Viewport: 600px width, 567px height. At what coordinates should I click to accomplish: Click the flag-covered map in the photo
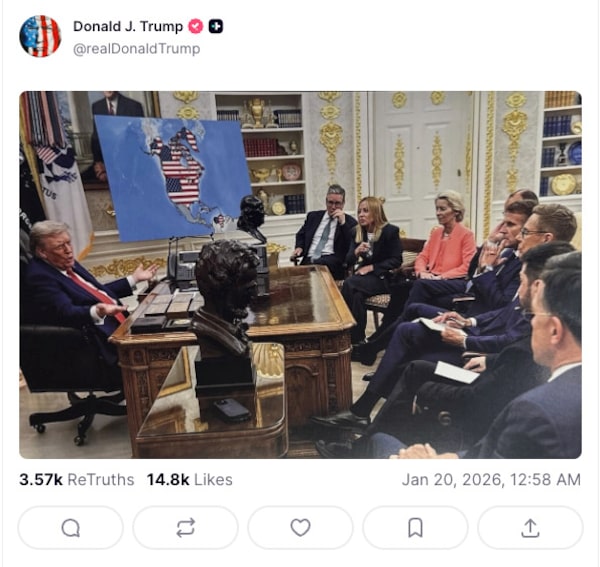[174, 179]
